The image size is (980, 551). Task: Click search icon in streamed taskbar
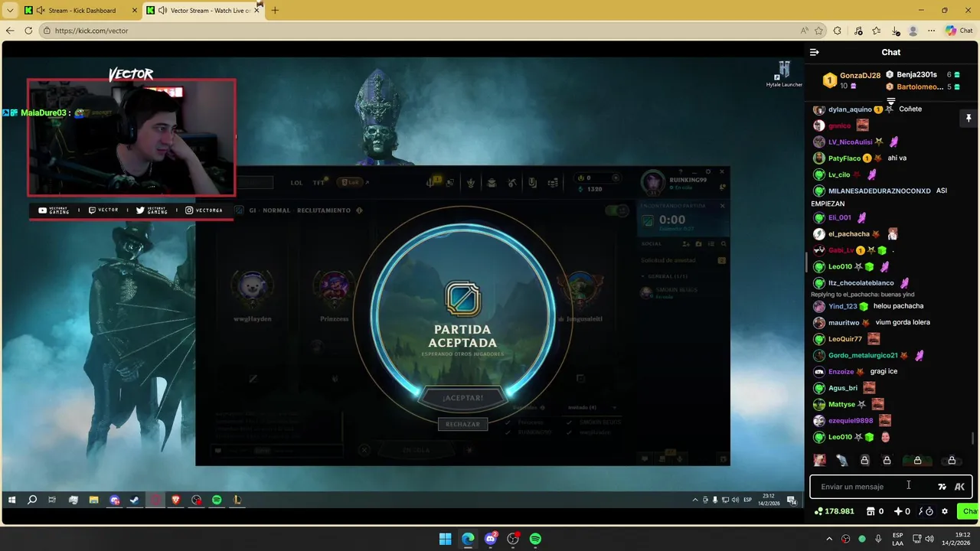32,500
